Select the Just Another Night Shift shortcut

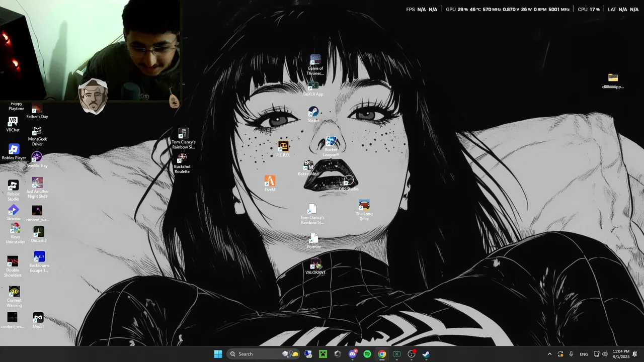point(37,188)
